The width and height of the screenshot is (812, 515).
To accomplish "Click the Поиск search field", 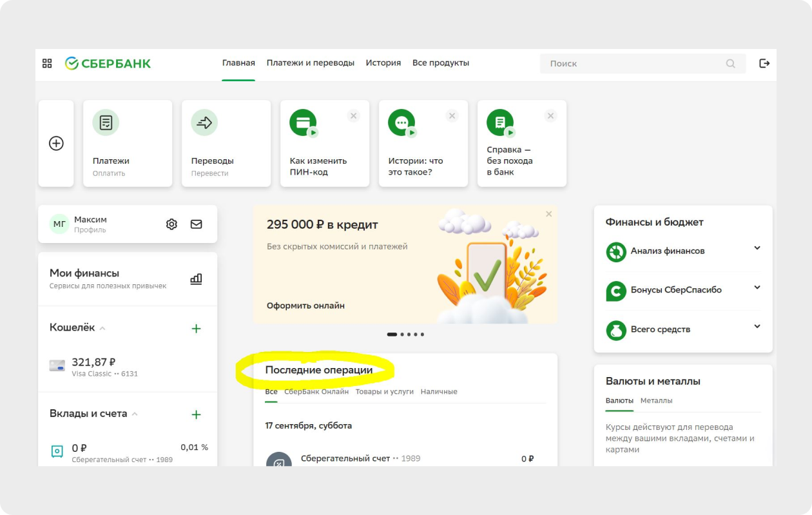I will tap(643, 63).
